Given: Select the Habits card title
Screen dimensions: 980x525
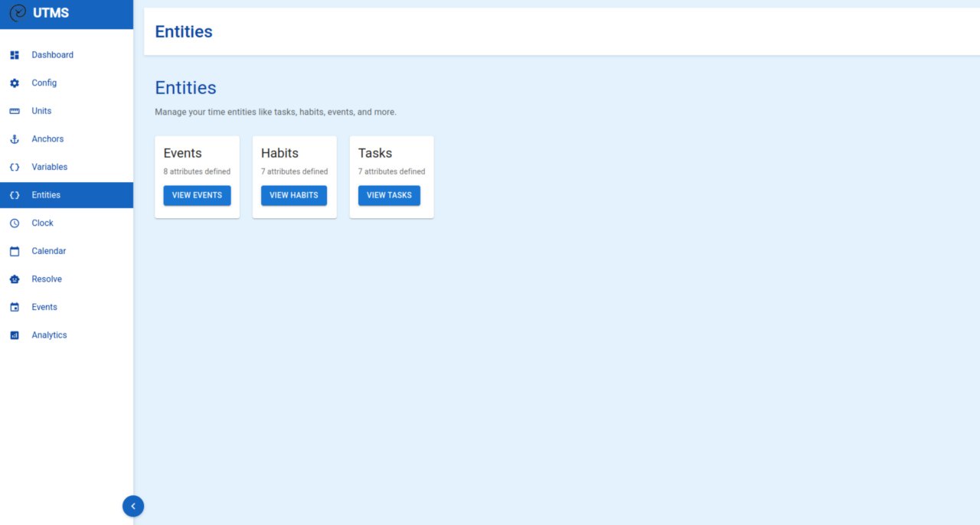Looking at the screenshot, I should (279, 153).
